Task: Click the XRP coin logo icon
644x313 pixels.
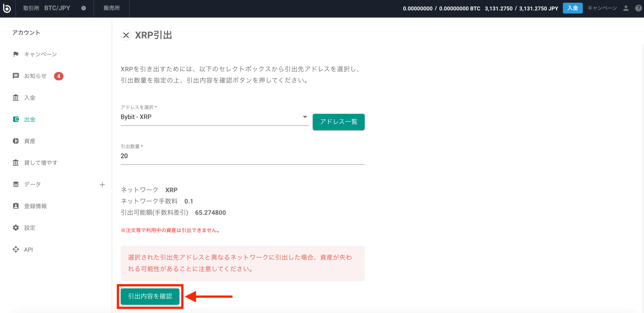Action: click(x=126, y=35)
